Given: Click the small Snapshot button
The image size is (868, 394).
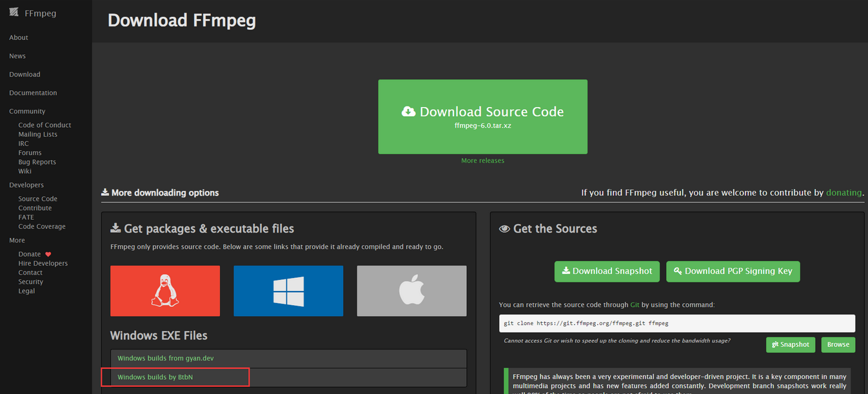Looking at the screenshot, I should pyautogui.click(x=791, y=344).
